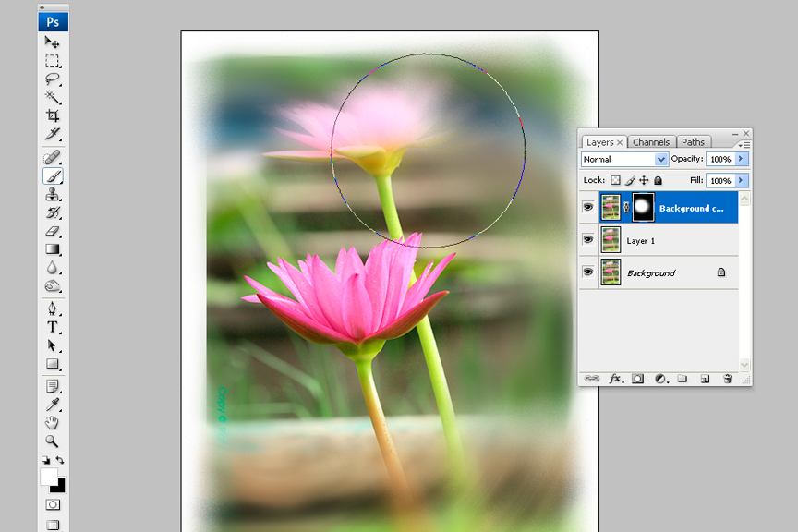Click the foreground color swatch
This screenshot has width=798, height=532.
tap(48, 477)
